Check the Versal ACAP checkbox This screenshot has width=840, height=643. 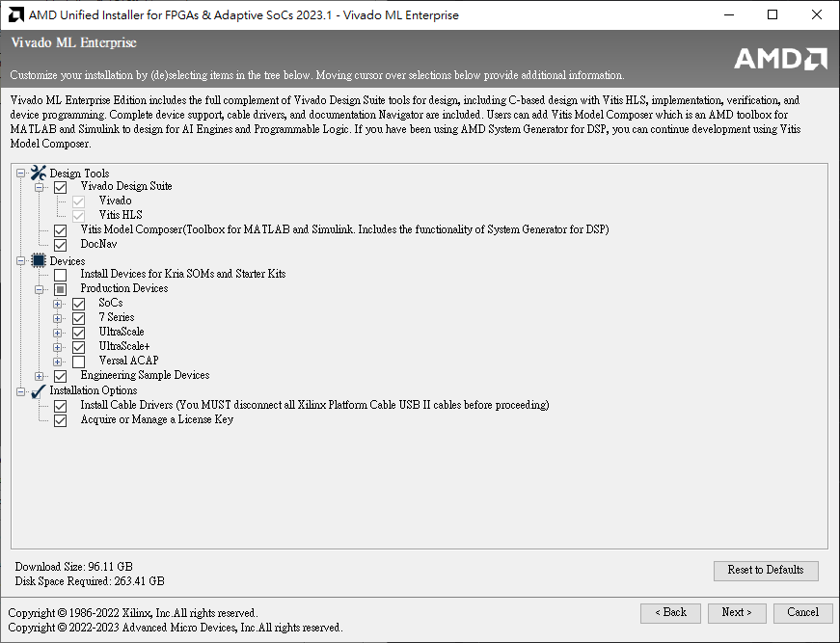[x=78, y=361]
